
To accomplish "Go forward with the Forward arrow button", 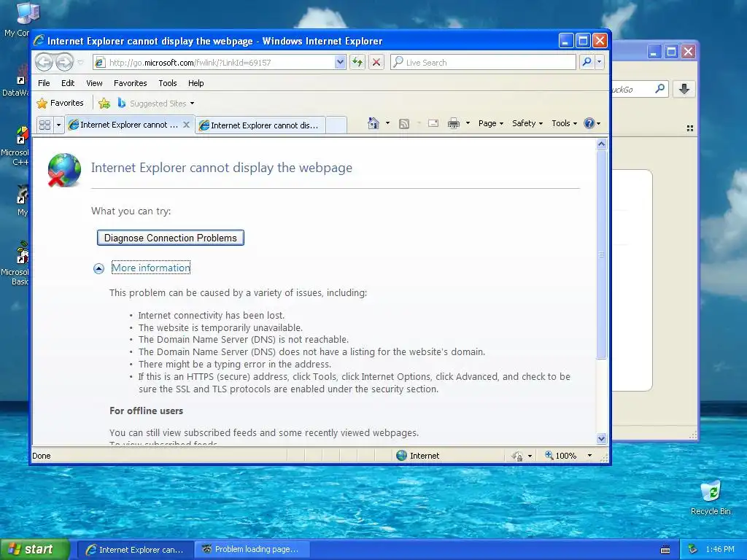I will (x=64, y=63).
